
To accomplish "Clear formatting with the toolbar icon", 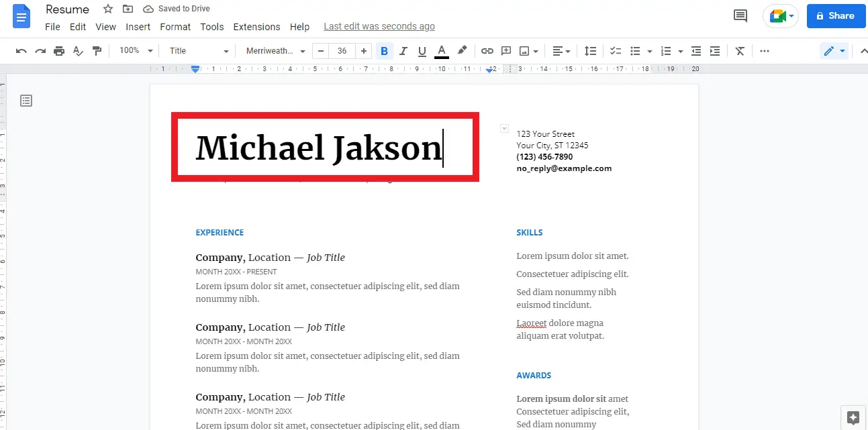I will point(739,50).
